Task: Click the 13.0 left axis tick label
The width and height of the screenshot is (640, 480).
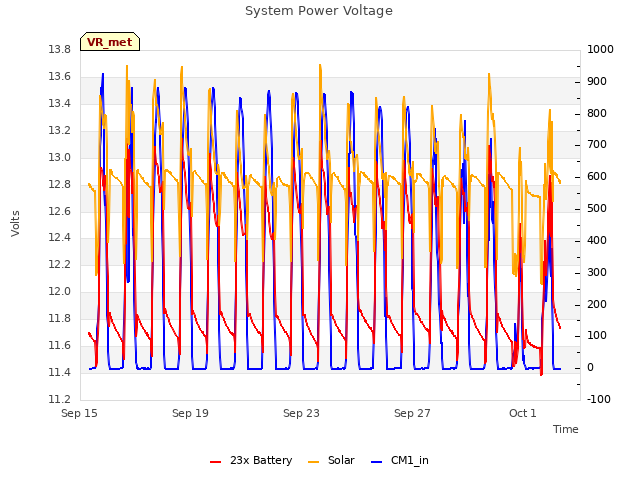Action: (60, 158)
